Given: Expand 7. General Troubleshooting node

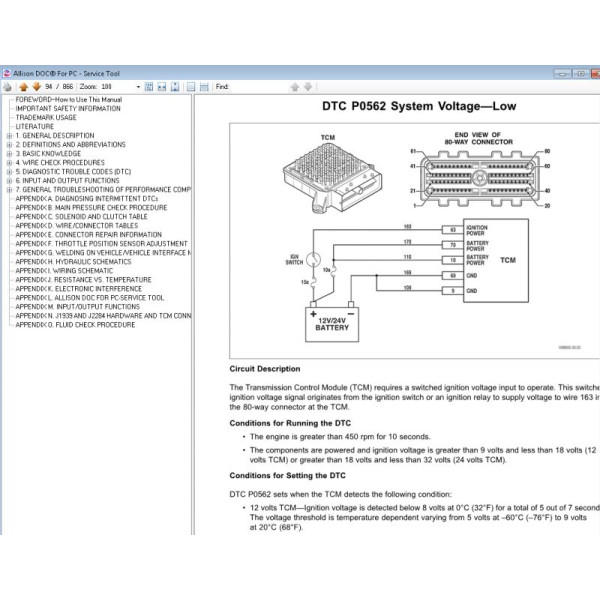Looking at the screenshot, I should (x=9, y=189).
